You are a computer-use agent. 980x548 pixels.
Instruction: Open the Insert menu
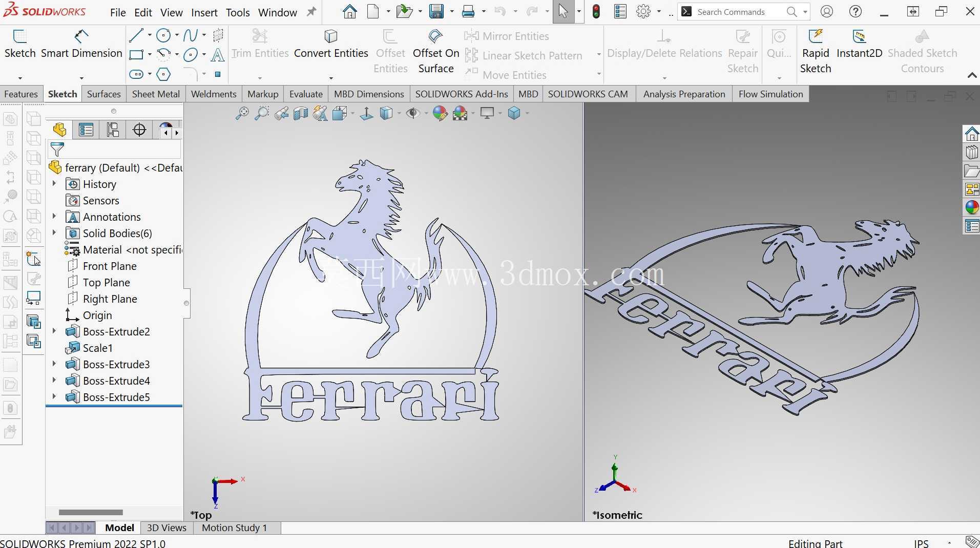pos(204,12)
